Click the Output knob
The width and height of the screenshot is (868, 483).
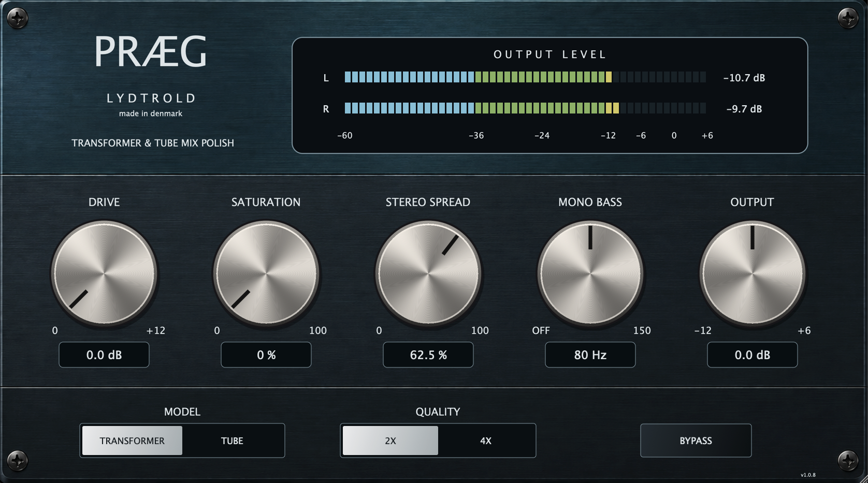click(753, 273)
